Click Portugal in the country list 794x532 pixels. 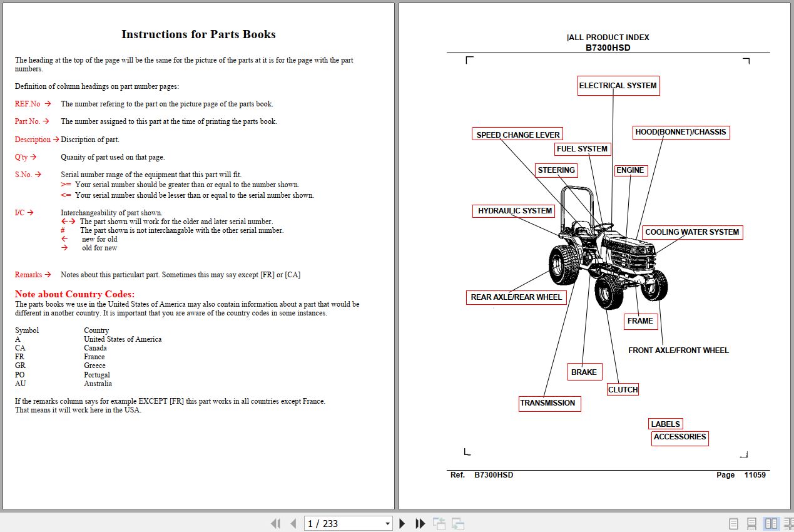pos(97,375)
